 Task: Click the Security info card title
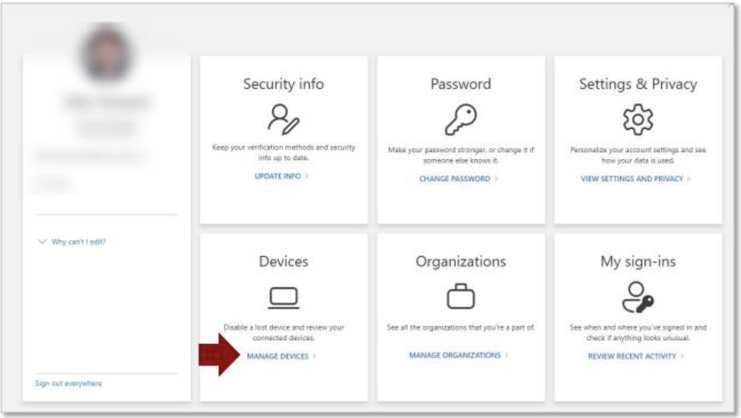click(x=284, y=84)
